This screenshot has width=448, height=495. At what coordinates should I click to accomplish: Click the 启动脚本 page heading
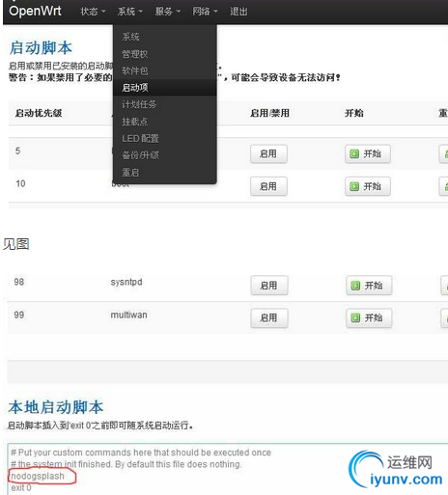point(41,48)
